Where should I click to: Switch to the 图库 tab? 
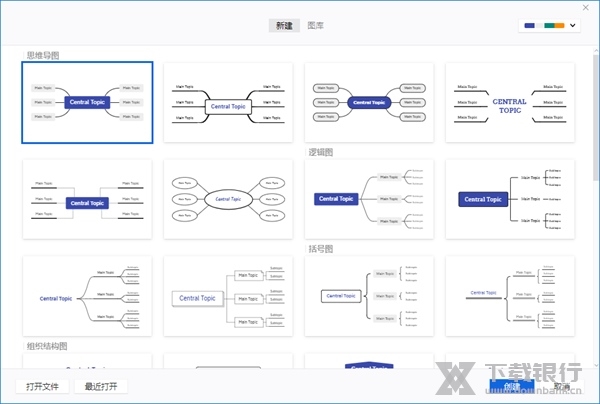point(316,25)
